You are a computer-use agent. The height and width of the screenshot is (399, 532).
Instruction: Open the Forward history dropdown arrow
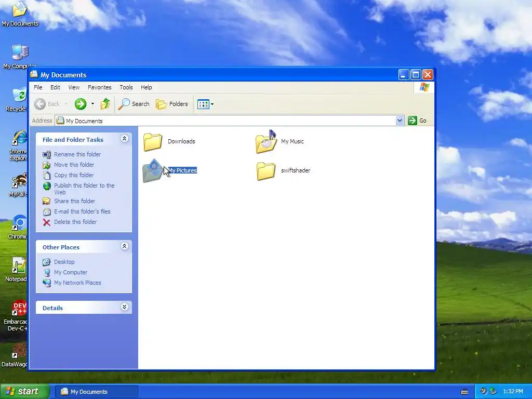point(92,104)
